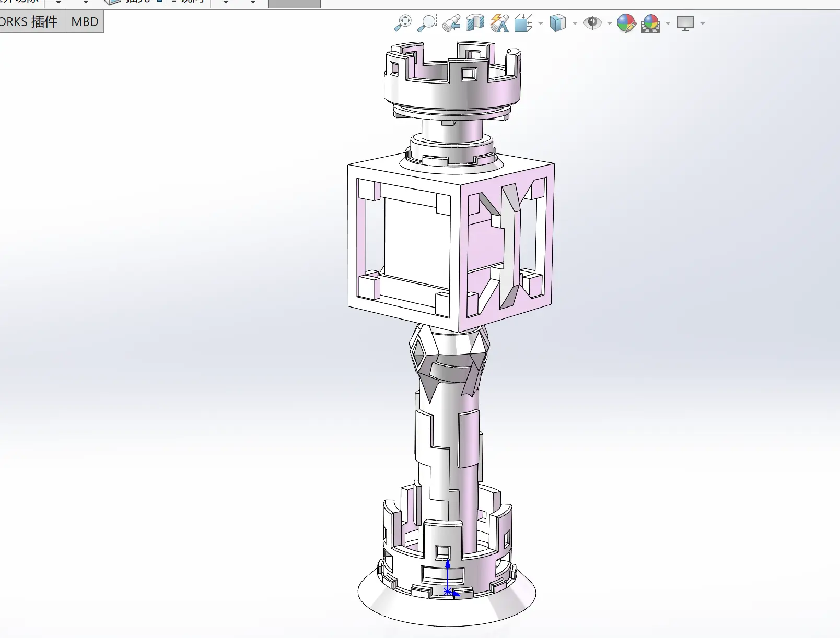Viewport: 840px width, 638px height.
Task: Expand the View Orientation dropdown arrow
Action: (540, 23)
